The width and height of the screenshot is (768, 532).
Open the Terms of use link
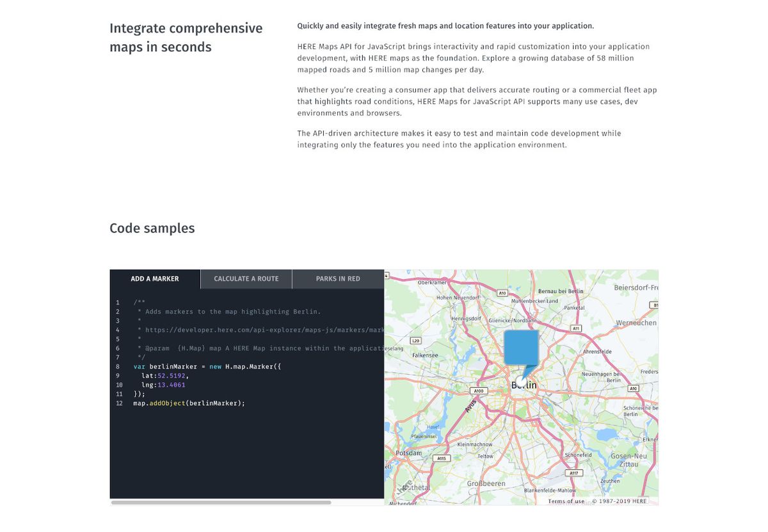tap(566, 501)
